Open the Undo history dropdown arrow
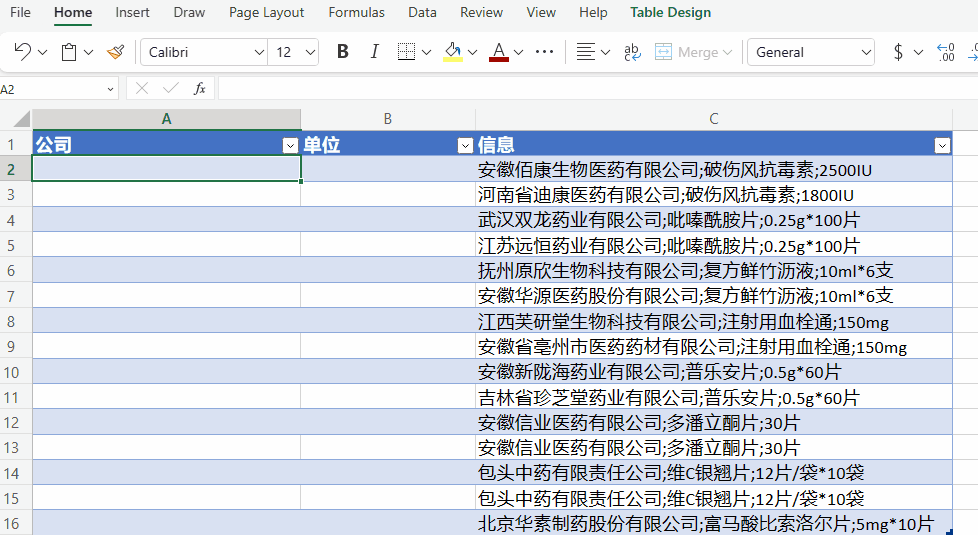This screenshot has width=978, height=535. click(x=42, y=52)
